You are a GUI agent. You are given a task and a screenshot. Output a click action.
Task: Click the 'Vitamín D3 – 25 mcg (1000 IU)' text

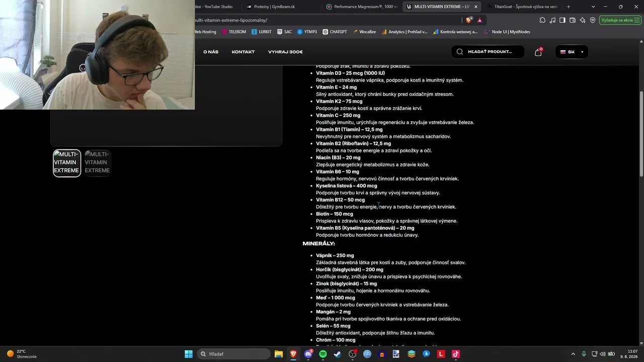coord(350,73)
